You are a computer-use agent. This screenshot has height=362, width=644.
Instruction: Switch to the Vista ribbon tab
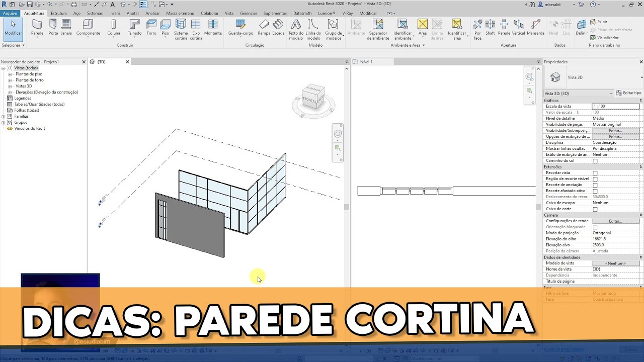[229, 13]
